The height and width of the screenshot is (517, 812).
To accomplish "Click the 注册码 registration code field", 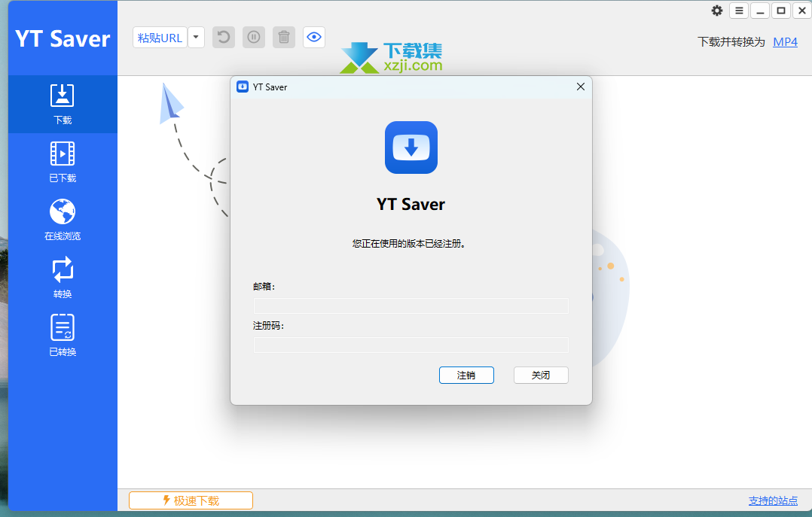I will [x=411, y=345].
